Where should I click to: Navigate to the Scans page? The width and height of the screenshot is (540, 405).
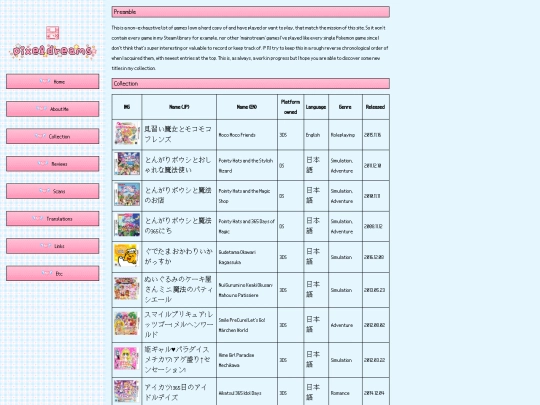pyautogui.click(x=52, y=191)
